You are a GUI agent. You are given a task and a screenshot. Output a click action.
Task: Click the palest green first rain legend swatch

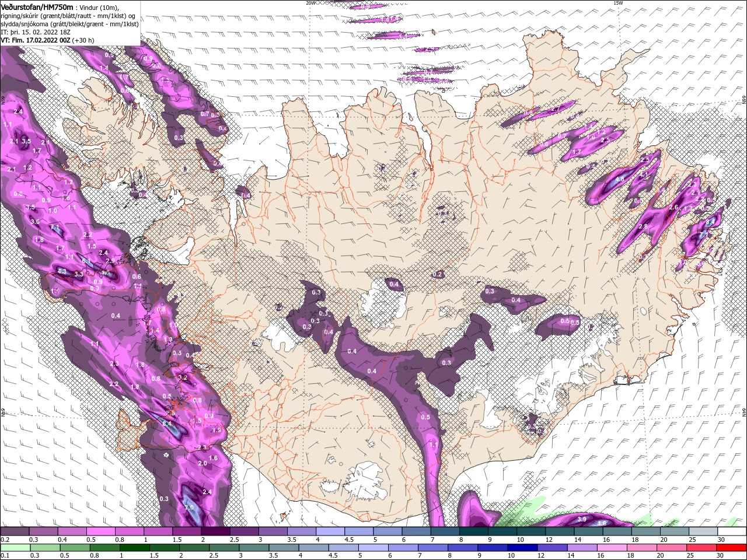pos(15,548)
